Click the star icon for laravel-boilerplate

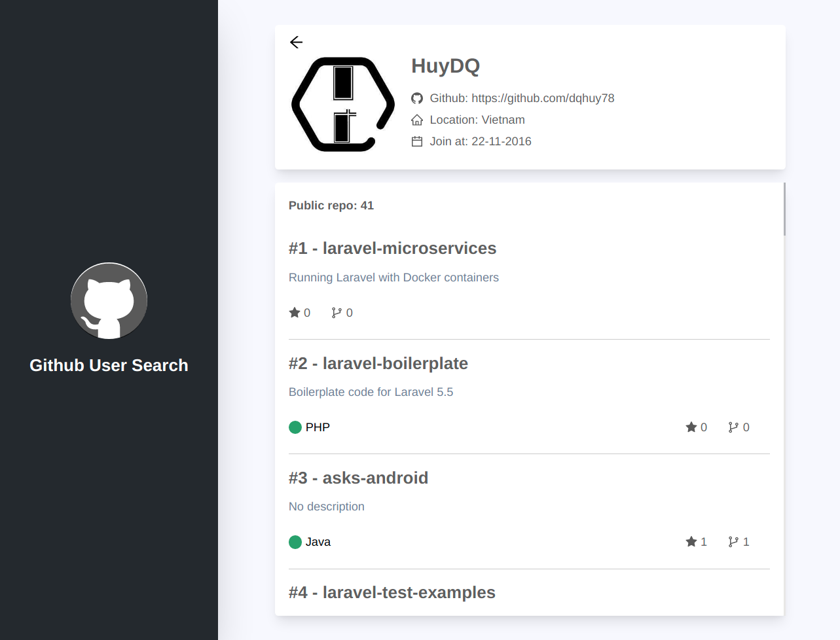691,427
